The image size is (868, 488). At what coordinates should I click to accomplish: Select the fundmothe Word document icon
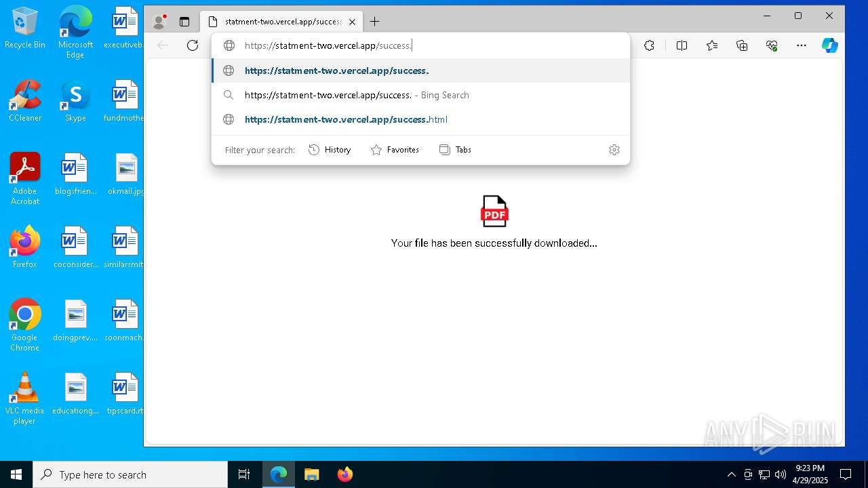pos(125,102)
